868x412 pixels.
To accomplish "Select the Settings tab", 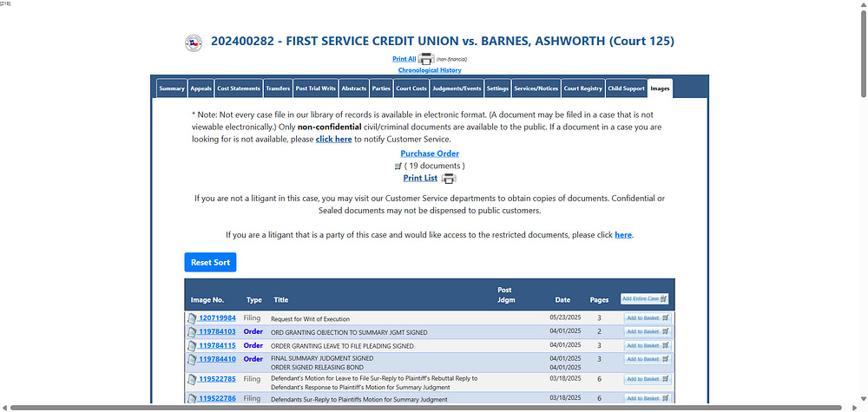I will coord(497,88).
